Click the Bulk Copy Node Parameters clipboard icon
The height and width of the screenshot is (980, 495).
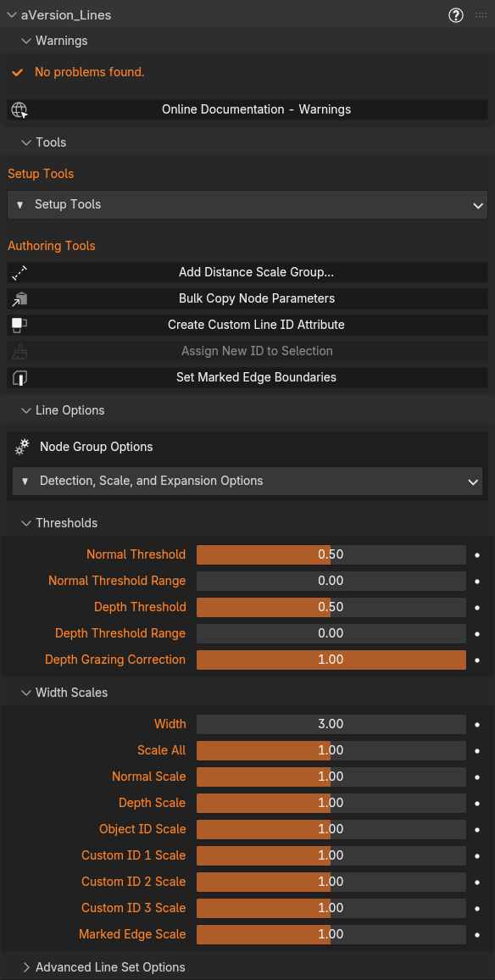(19, 298)
